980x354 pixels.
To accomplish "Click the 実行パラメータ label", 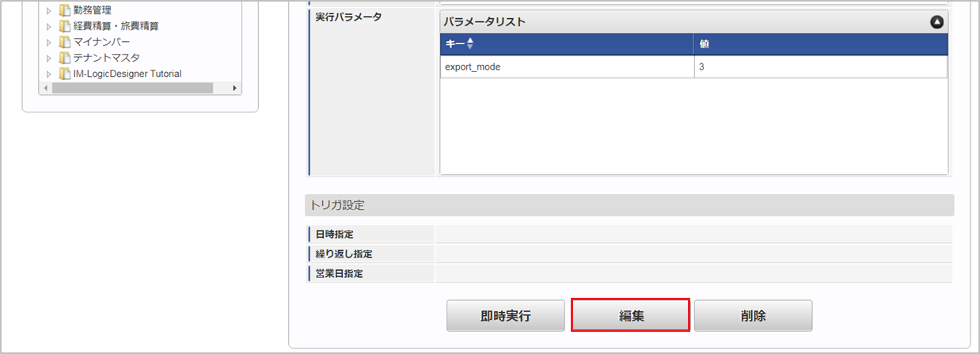I will pyautogui.click(x=348, y=17).
